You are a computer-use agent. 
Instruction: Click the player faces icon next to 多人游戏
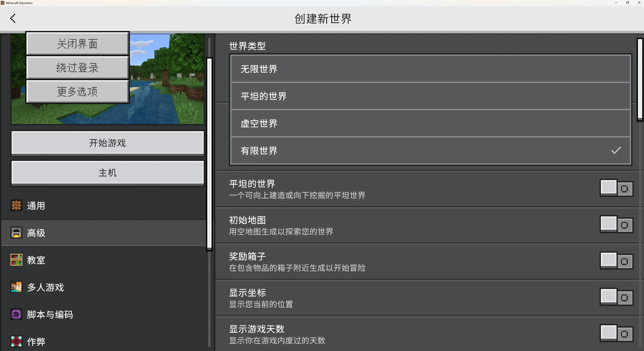point(16,287)
